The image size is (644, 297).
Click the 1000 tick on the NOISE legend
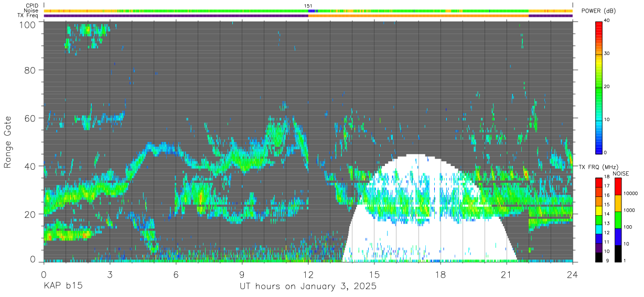[x=629, y=210]
